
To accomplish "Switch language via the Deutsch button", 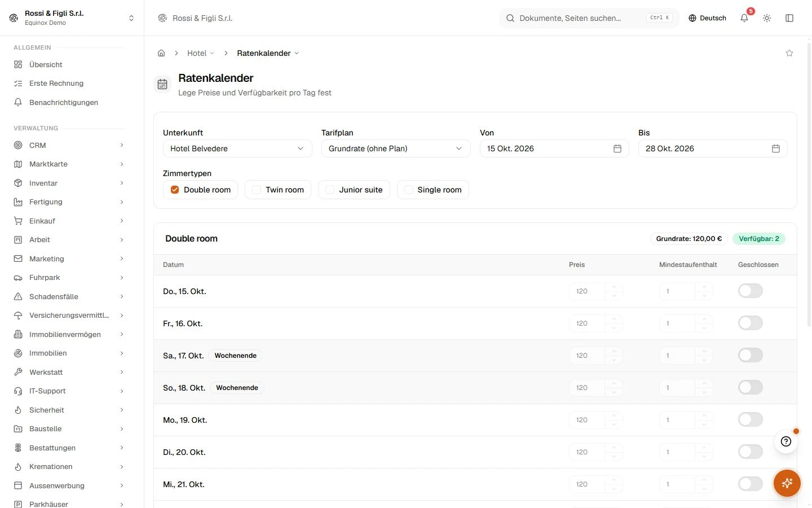I will pos(707,18).
